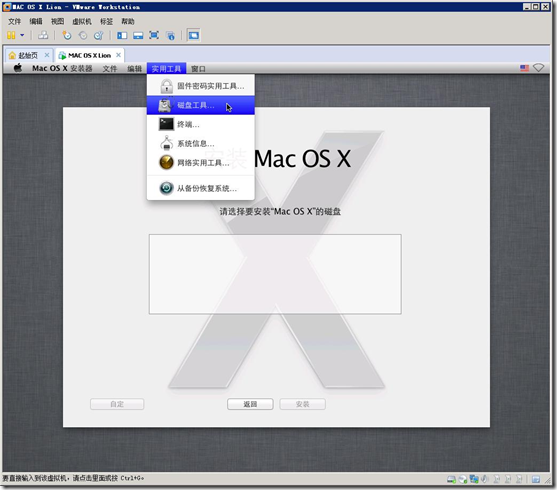The image size is (557, 490).
Task: Click the US flag input source icon
Action: click(x=524, y=68)
